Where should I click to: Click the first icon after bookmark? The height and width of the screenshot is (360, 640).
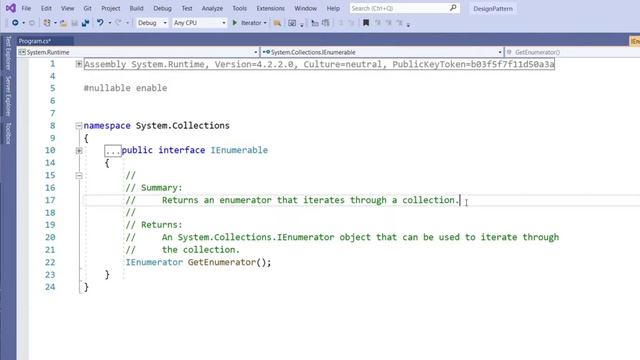pyautogui.click(x=378, y=23)
